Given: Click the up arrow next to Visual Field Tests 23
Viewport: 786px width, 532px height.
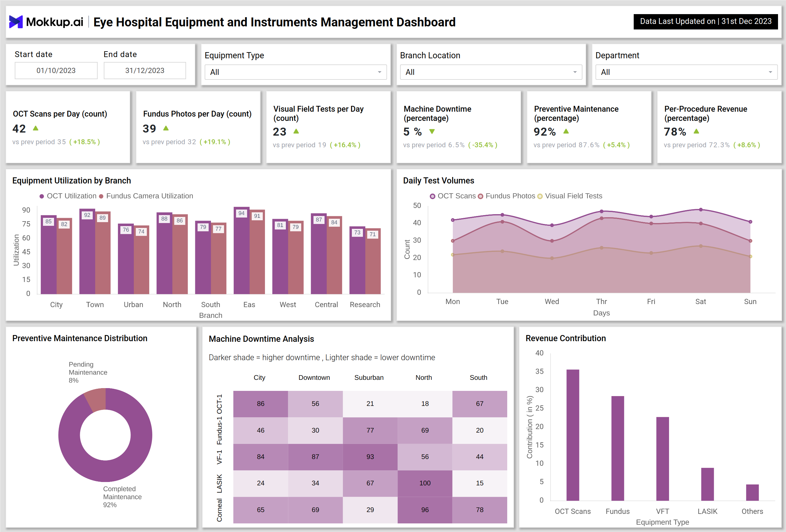Looking at the screenshot, I should point(296,131).
